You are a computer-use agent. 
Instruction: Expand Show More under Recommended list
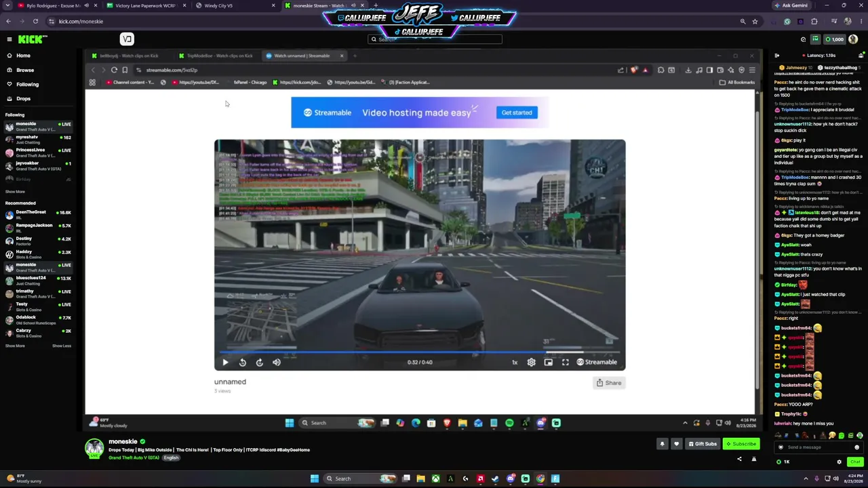15,346
